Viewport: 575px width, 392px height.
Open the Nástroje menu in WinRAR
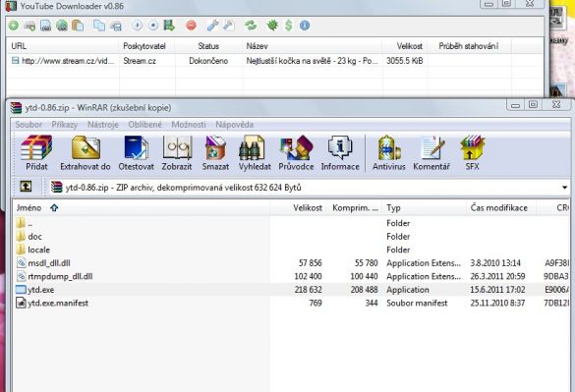click(x=102, y=125)
